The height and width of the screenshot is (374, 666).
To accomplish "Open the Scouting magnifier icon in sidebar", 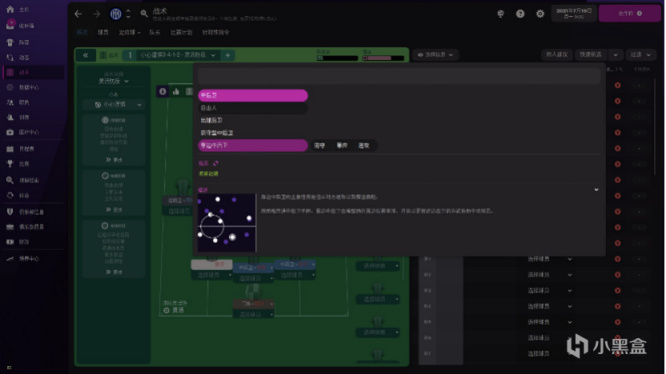I will [10, 180].
